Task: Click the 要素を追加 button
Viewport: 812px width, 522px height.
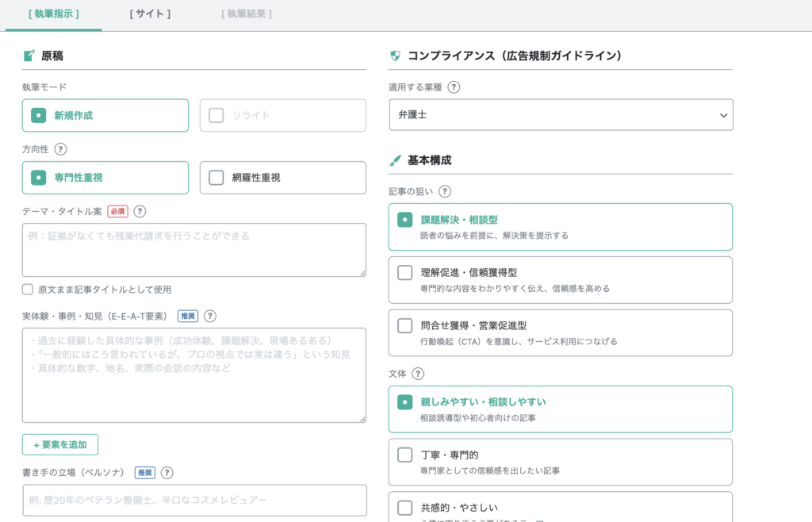Action: (x=59, y=444)
